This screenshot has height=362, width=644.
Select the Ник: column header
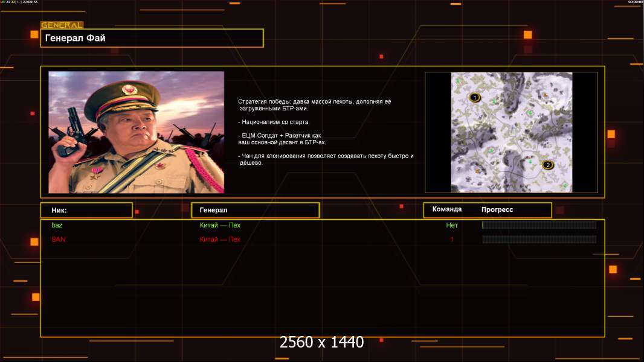tap(86, 210)
